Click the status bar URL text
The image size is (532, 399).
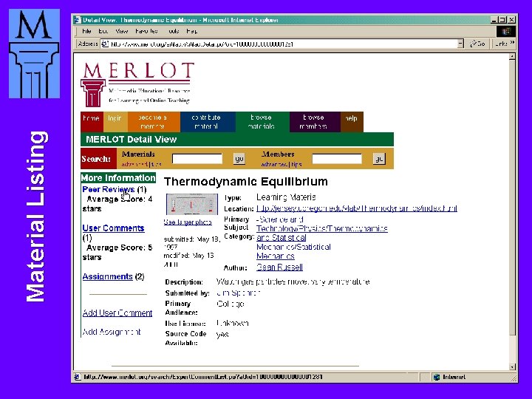203,377
